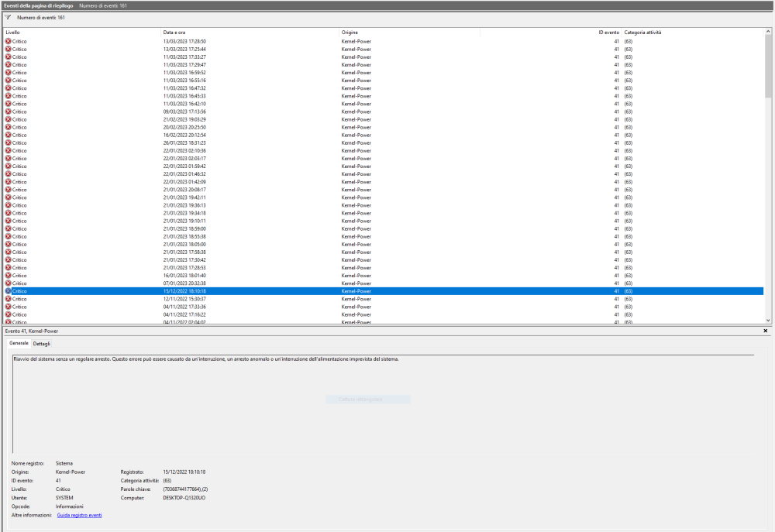
Task: Open the Generale tab
Action: (19, 343)
